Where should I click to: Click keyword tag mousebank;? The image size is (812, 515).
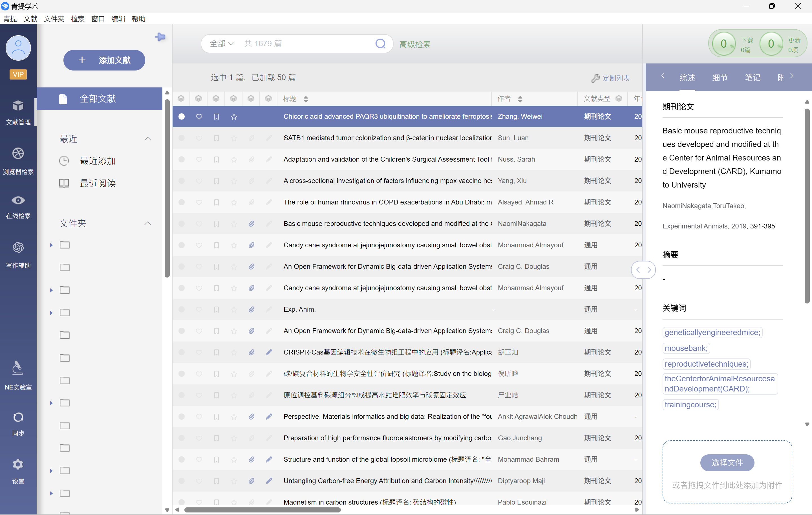coord(686,348)
